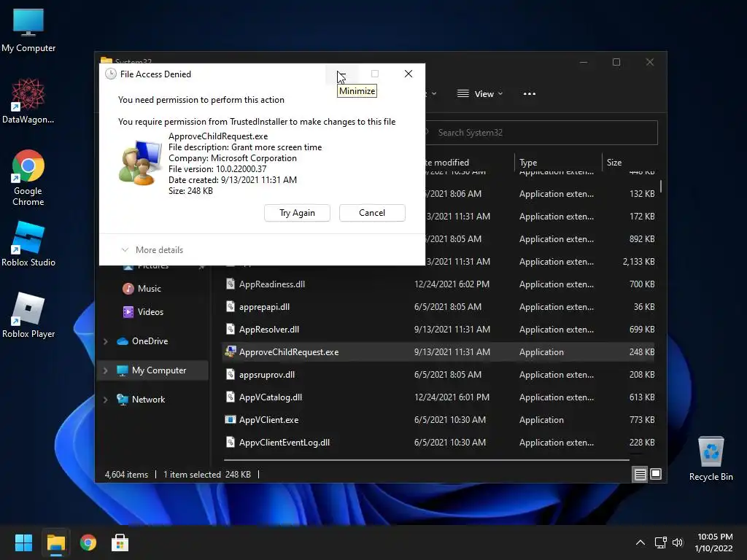Viewport: 747px width, 560px height.
Task: Expand the My Computer tree node
Action: (105, 370)
